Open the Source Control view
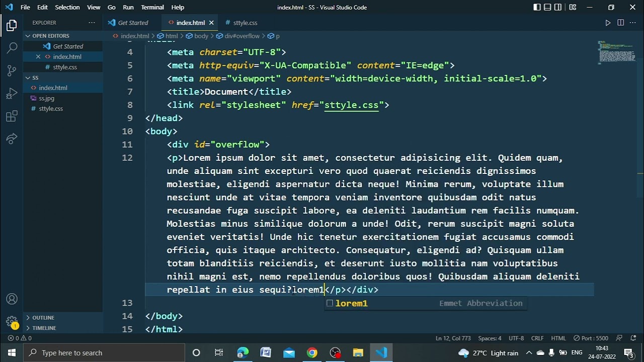The image size is (644, 362). pyautogui.click(x=12, y=71)
